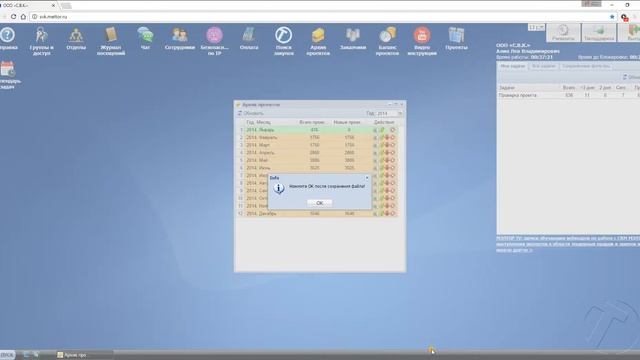Click the start button on the app taskbar

coord(7,355)
